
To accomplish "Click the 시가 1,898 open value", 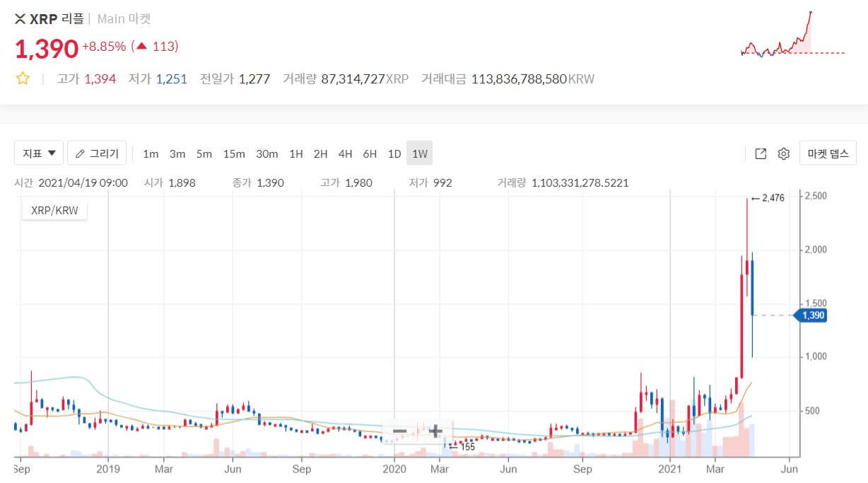I will (170, 182).
